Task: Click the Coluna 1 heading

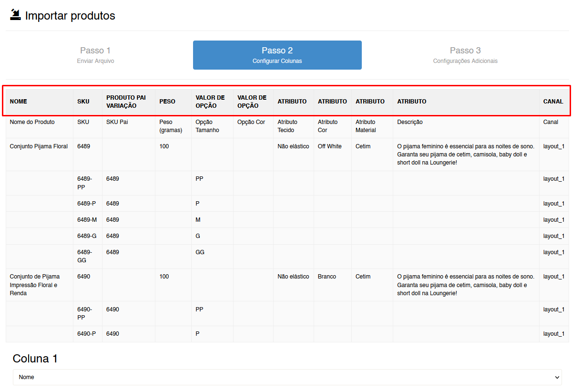Action: [x=35, y=359]
